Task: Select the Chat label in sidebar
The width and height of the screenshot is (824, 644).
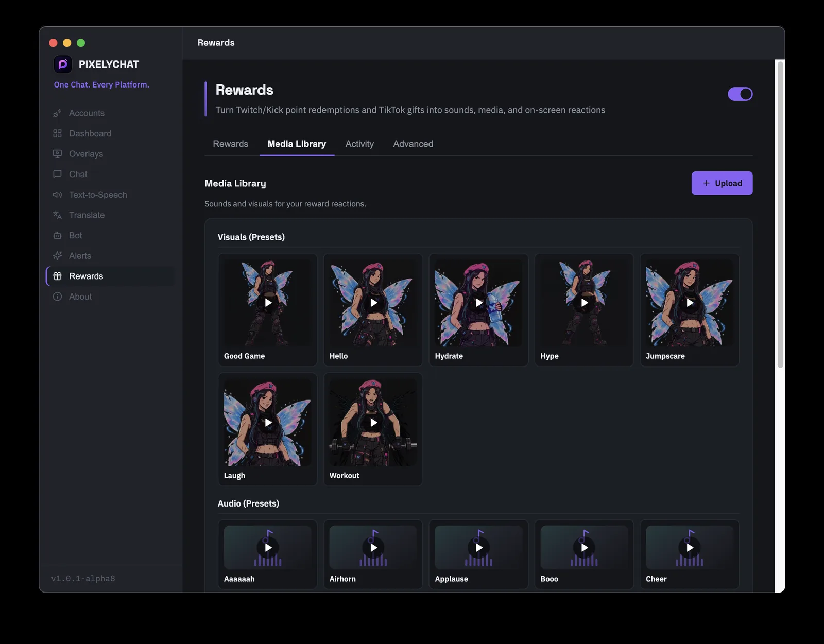Action: click(78, 174)
